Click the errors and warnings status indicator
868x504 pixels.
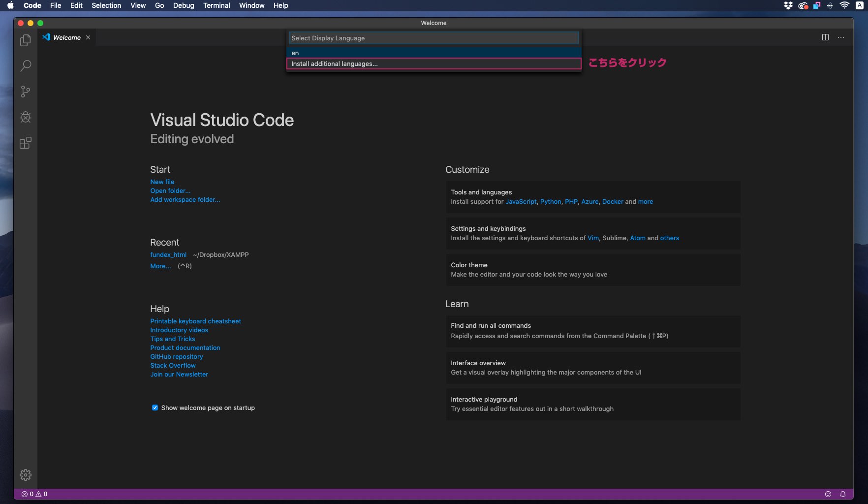click(34, 494)
